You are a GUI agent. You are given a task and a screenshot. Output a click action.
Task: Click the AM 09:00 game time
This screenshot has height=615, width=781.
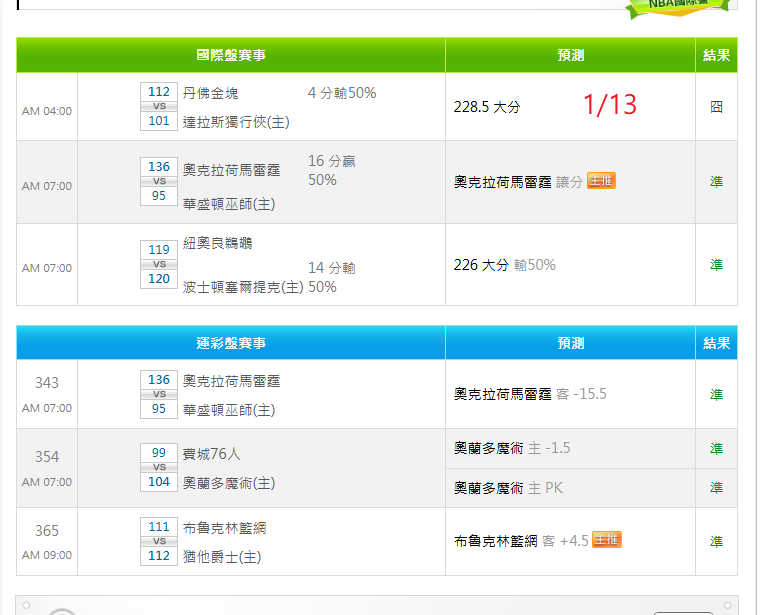pos(47,555)
